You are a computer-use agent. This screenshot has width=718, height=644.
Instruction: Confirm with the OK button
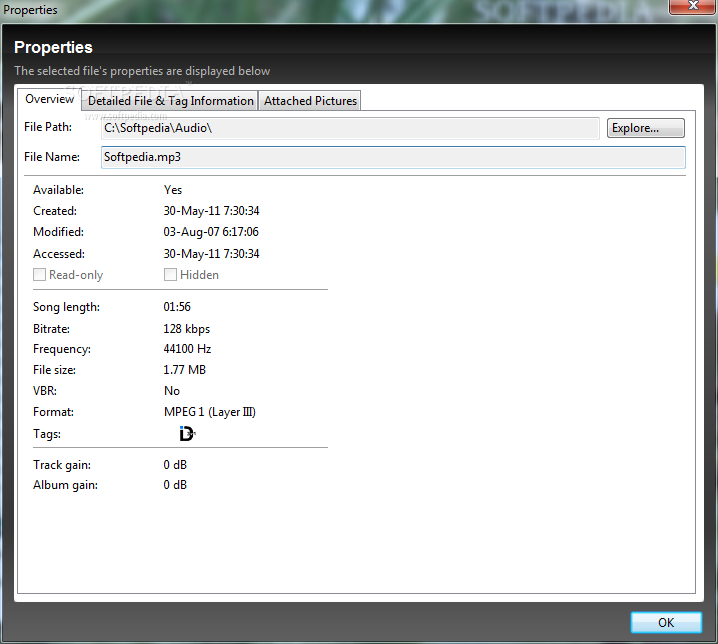coord(666,622)
